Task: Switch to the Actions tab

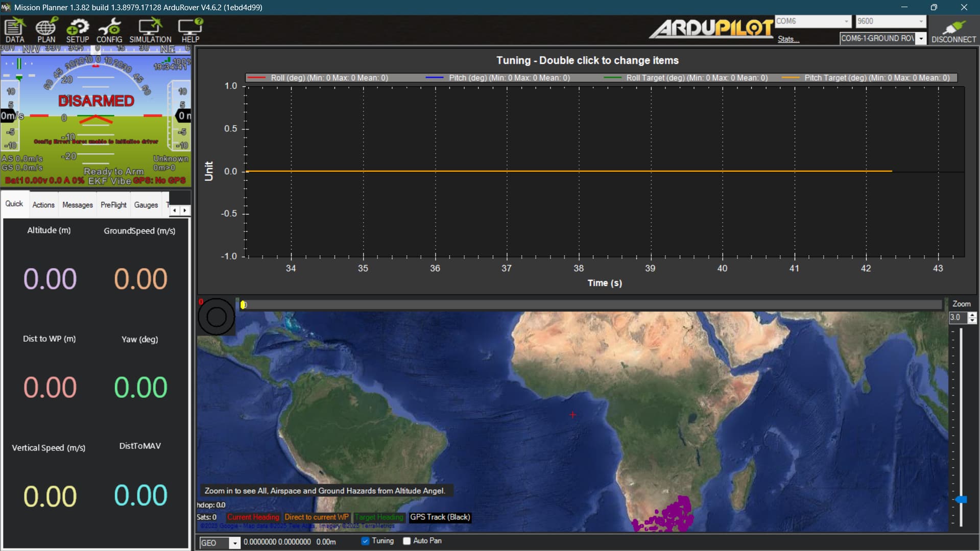Action: tap(43, 205)
